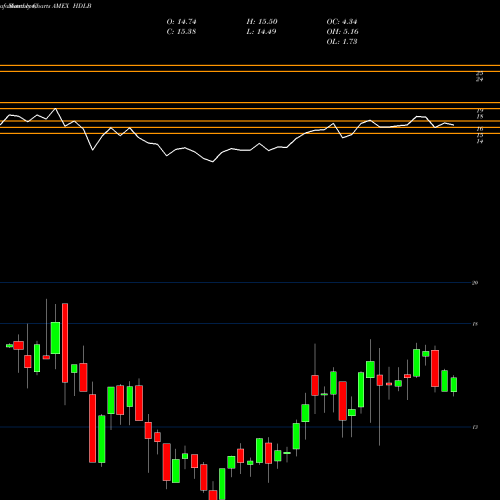Click the close price value C: 15.38
The height and width of the screenshot is (500, 500).
(x=181, y=32)
